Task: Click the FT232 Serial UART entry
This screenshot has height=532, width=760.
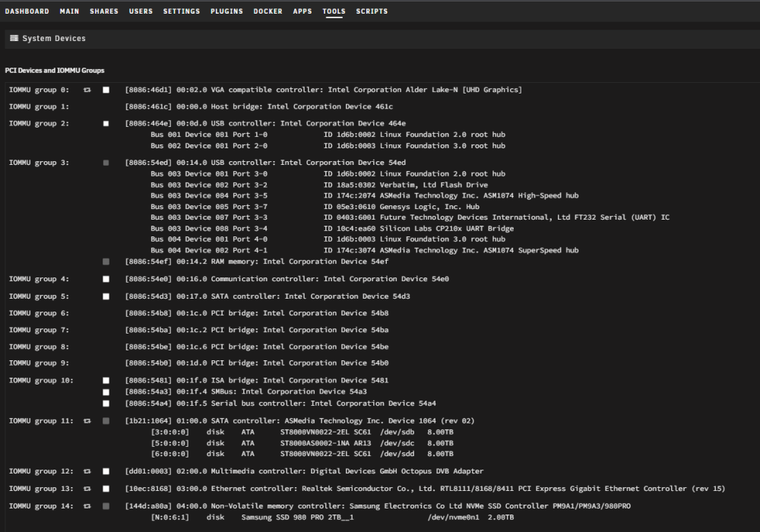Action: (410, 217)
